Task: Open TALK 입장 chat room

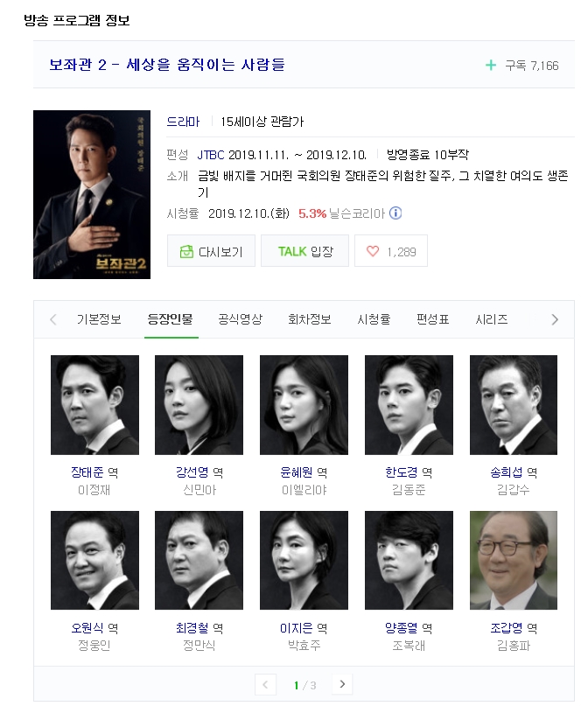Action: pos(304,251)
